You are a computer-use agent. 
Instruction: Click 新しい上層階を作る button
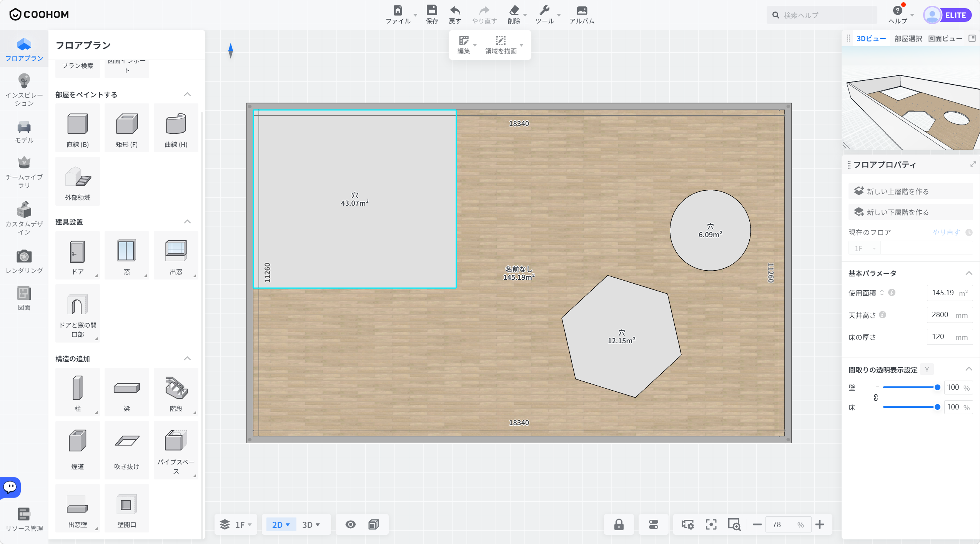(x=910, y=191)
